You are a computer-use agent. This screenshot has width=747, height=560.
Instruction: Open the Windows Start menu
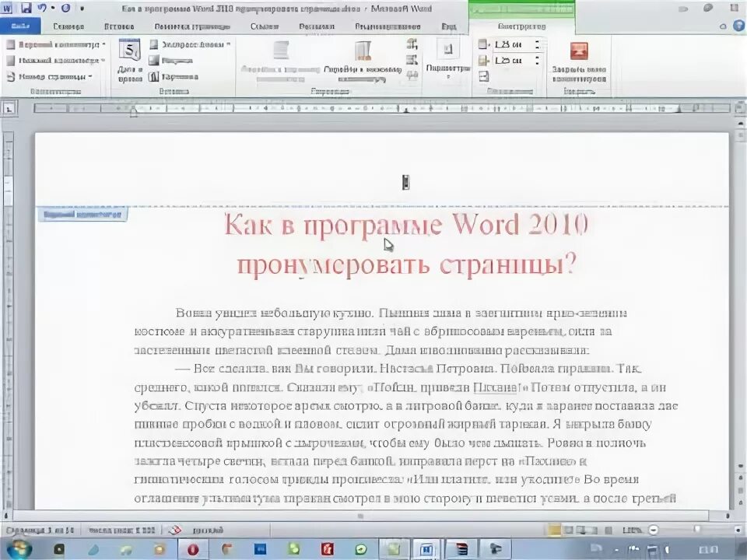(19, 550)
